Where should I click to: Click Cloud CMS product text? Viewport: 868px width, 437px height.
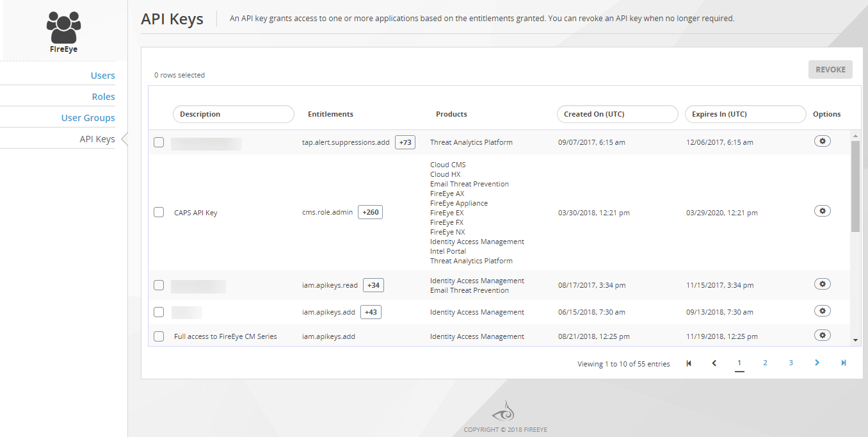coord(448,165)
